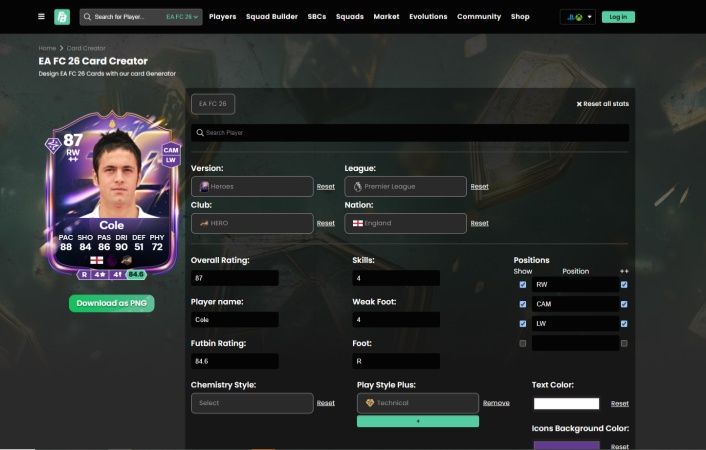
Task: Click the Overall Rating field
Action: [235, 278]
